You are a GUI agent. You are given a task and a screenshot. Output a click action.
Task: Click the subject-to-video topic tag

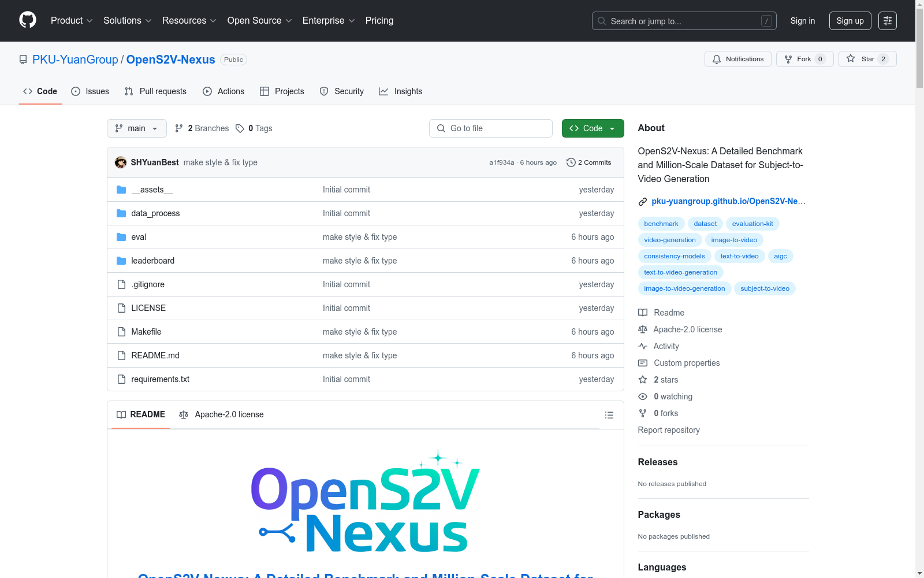tap(765, 288)
